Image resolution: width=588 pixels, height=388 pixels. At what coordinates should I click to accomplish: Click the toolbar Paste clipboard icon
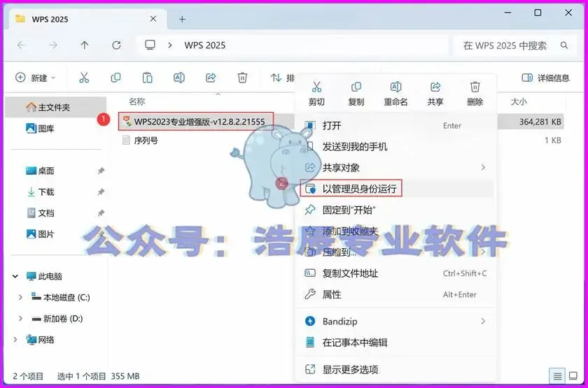148,78
